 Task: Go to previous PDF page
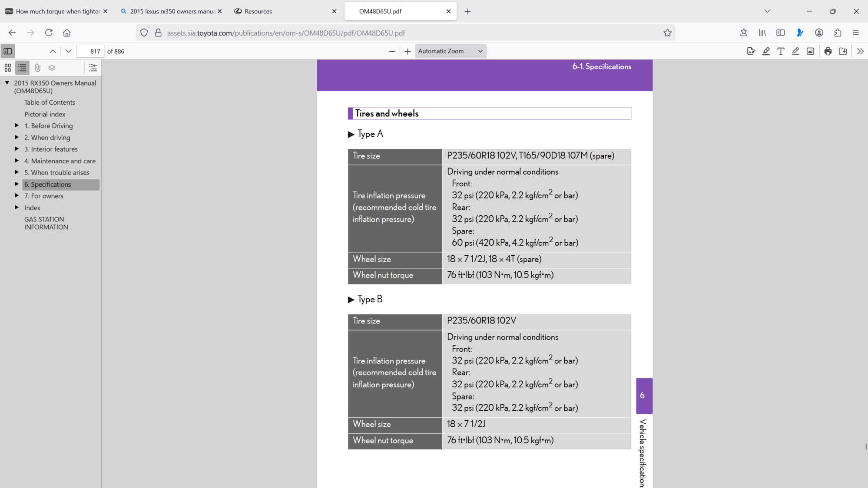pyautogui.click(x=53, y=51)
